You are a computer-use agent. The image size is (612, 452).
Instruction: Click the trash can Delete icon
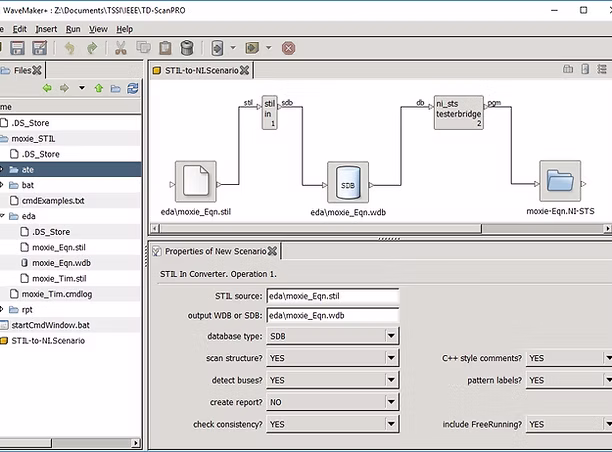click(x=187, y=48)
